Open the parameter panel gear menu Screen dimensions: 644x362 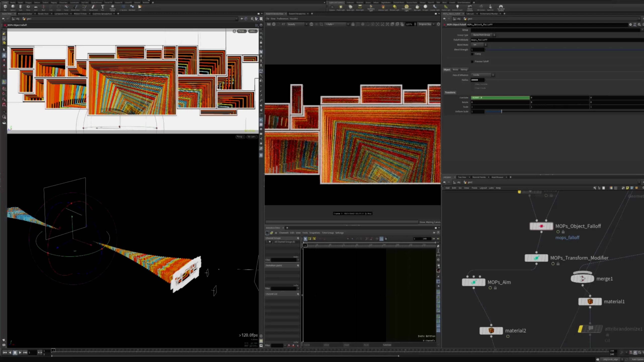pos(630,25)
